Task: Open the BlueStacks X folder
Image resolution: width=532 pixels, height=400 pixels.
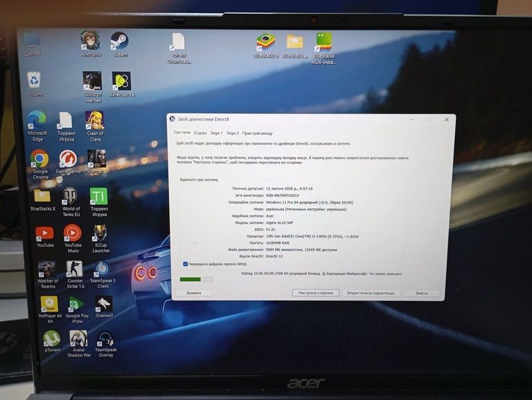Action: click(x=42, y=200)
